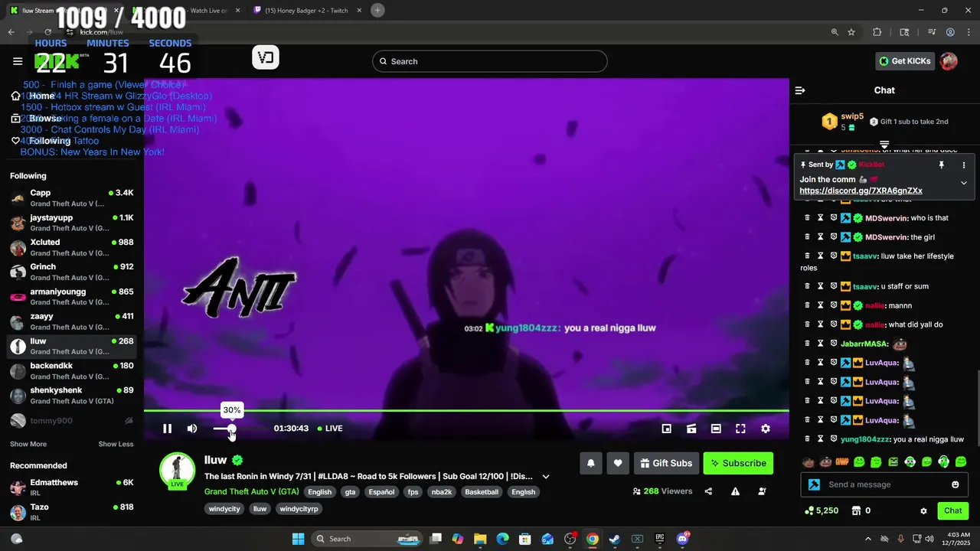Screen dimensions: 980x551
Task: Toggle stream notifications bell
Action: (x=591, y=463)
